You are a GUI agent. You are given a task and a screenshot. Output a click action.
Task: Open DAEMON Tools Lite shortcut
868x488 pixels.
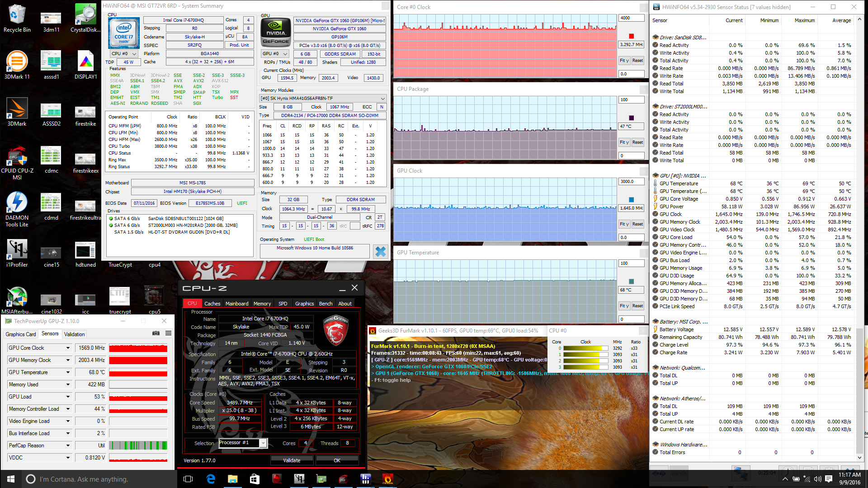tap(17, 209)
